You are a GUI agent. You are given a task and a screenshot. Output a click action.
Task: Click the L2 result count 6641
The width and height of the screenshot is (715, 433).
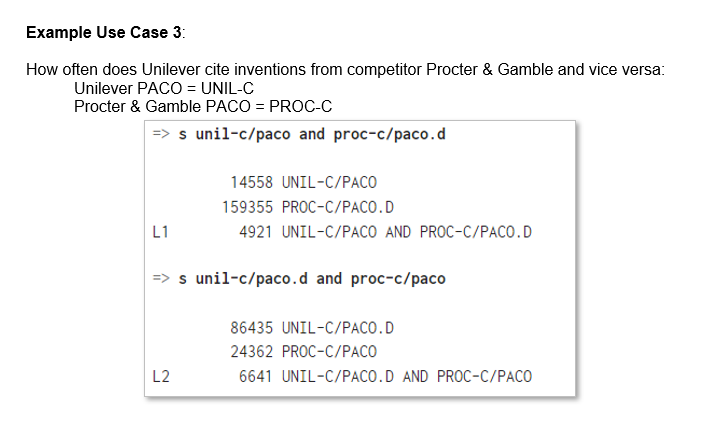[256, 376]
